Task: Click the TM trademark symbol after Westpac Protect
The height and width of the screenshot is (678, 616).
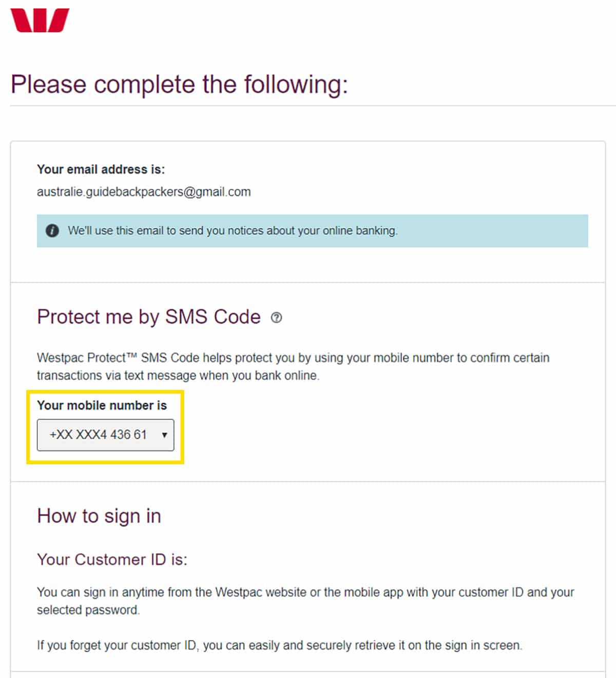Action: click(131, 355)
